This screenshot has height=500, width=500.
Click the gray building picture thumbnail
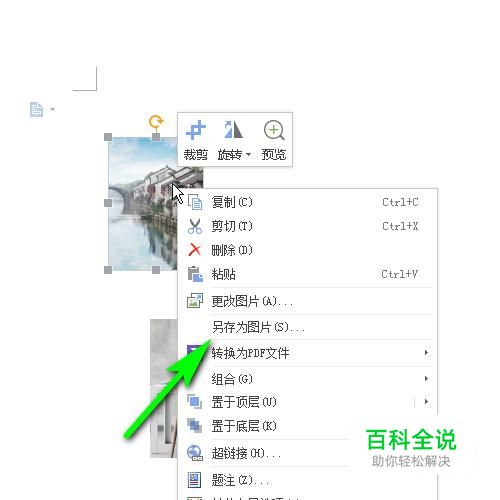(164, 388)
